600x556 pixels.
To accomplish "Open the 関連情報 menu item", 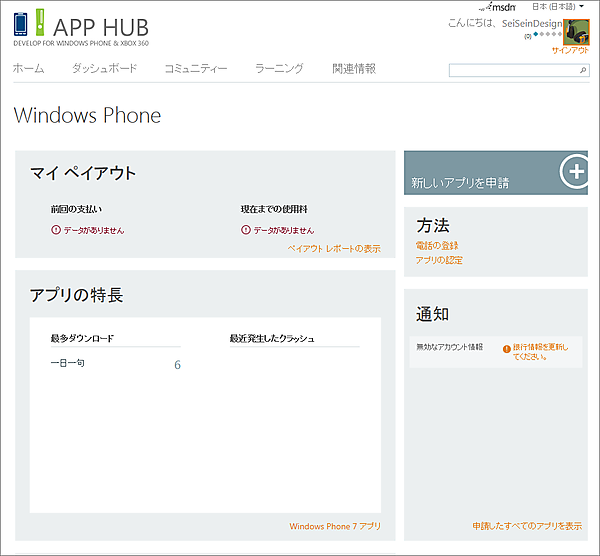I will point(354,69).
